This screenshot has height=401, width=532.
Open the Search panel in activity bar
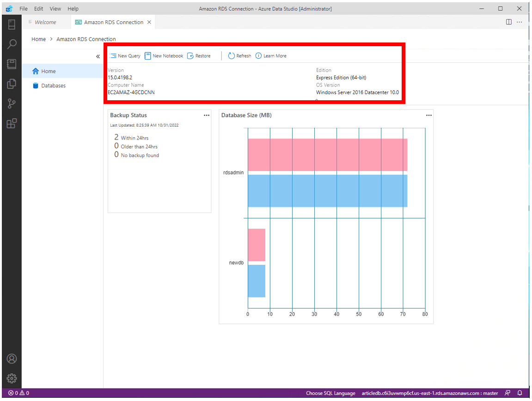click(x=12, y=44)
